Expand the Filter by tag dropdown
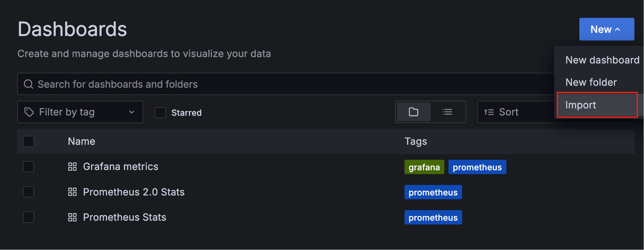This screenshot has height=250, width=644. point(80,112)
